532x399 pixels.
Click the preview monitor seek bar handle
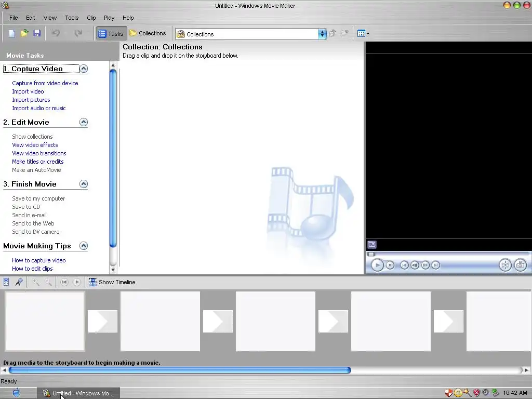pos(371,254)
